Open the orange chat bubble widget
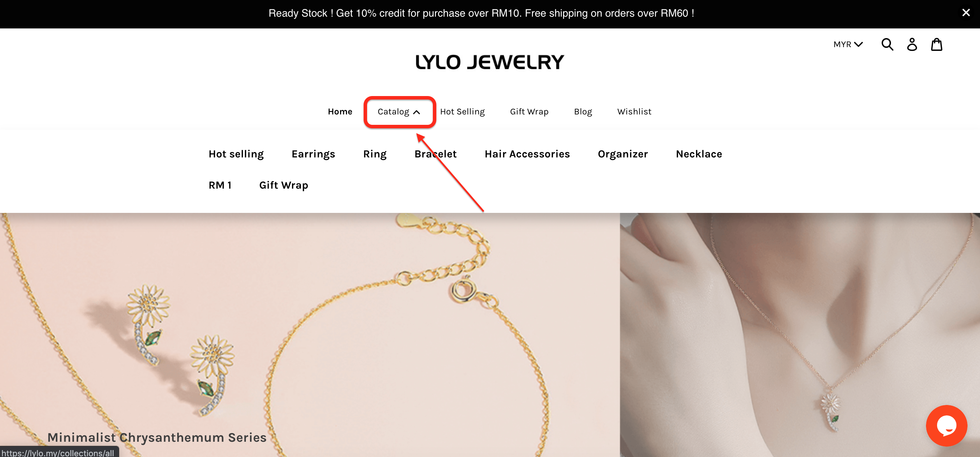The width and height of the screenshot is (980, 457). (946, 425)
